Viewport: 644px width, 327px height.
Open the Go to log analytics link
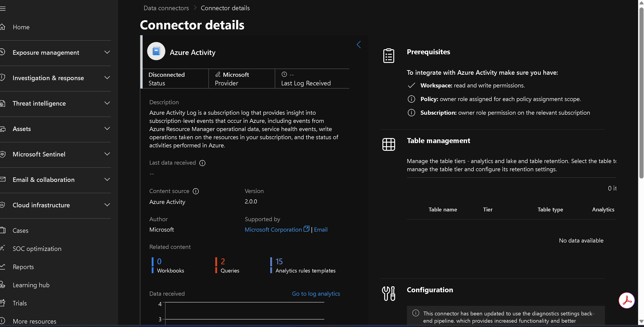tap(316, 293)
